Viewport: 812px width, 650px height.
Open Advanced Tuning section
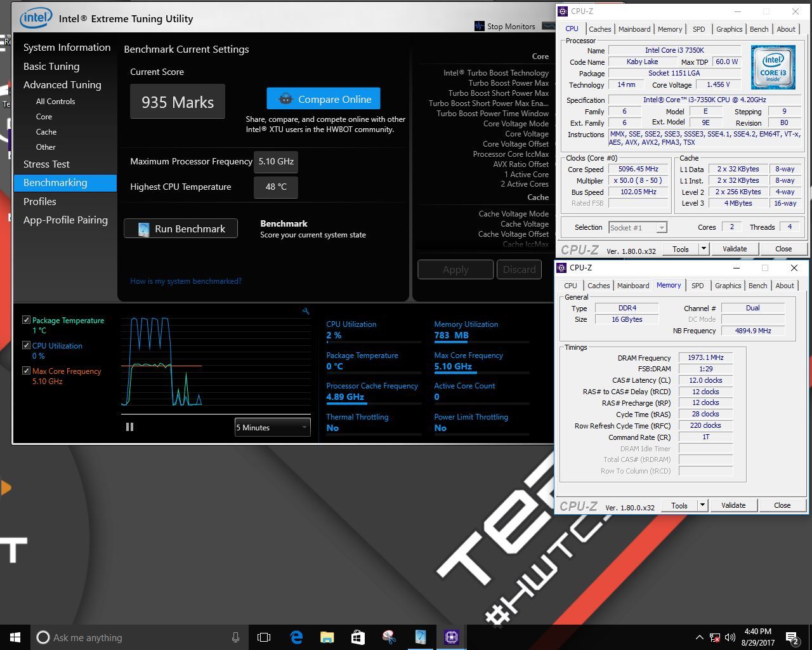tap(62, 85)
